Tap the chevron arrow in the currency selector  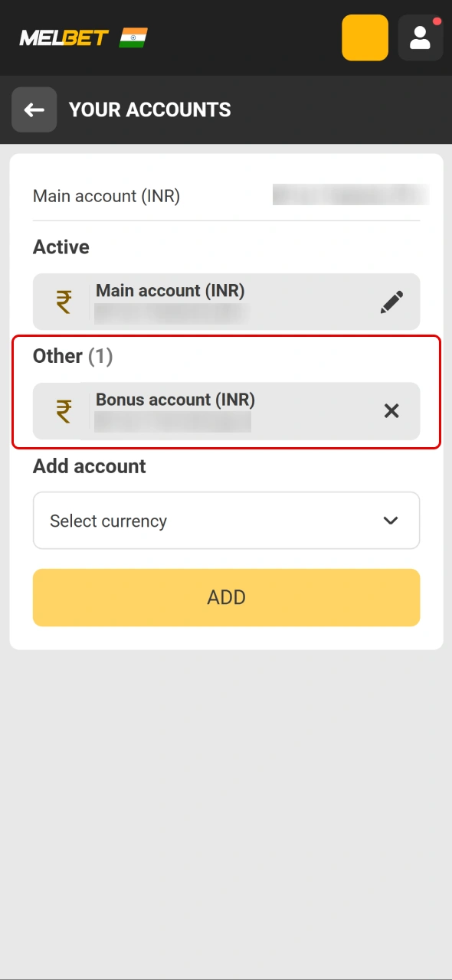(391, 521)
